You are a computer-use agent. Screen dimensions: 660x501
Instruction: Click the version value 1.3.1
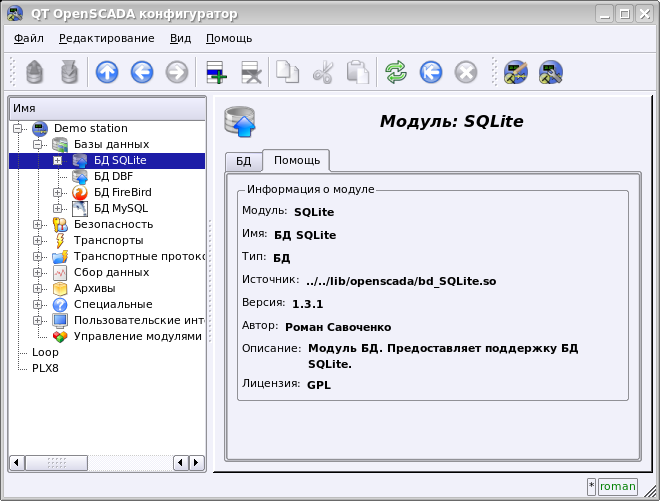click(307, 304)
